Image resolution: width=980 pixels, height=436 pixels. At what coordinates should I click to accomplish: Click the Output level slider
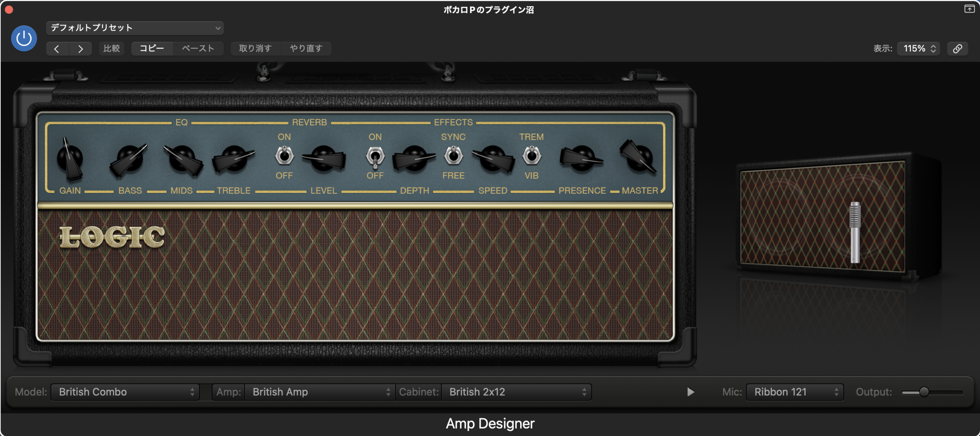933,392
